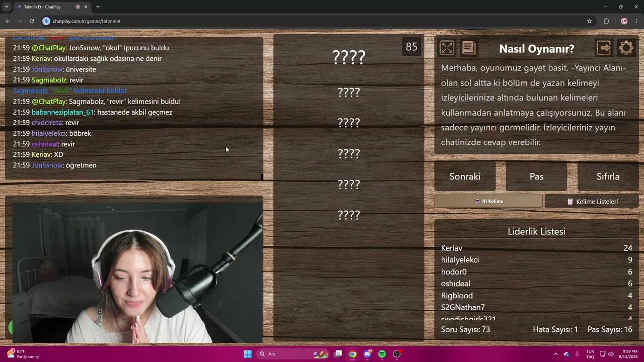This screenshot has height=362, width=644.
Task: Switch to the AI Kelime tab
Action: click(x=489, y=201)
